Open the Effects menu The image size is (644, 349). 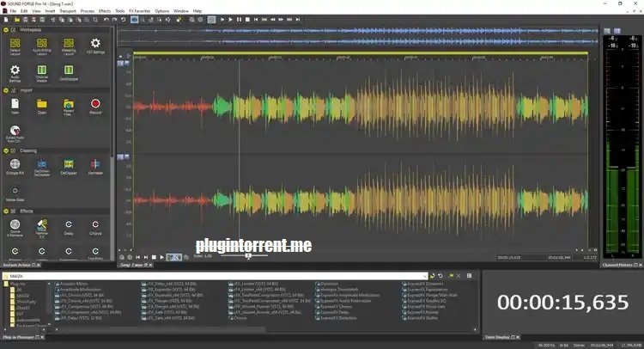(x=104, y=11)
